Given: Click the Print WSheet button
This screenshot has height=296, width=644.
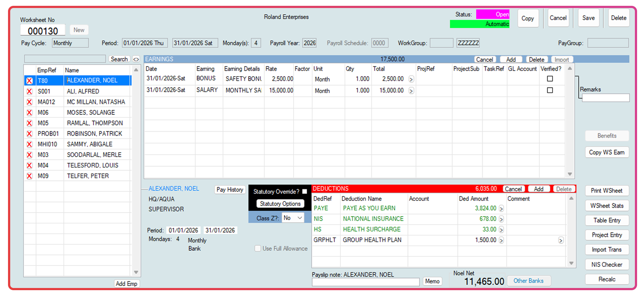Looking at the screenshot, I should click(x=607, y=190).
